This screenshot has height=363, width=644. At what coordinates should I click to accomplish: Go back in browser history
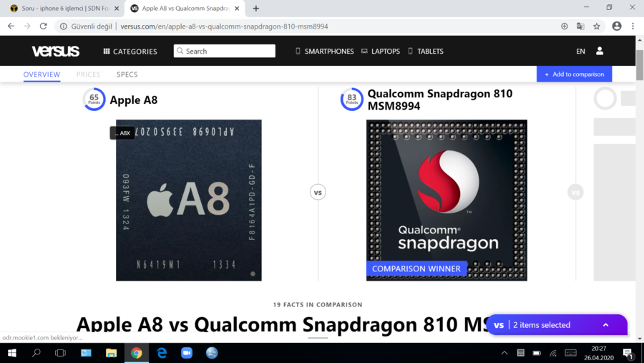(11, 26)
